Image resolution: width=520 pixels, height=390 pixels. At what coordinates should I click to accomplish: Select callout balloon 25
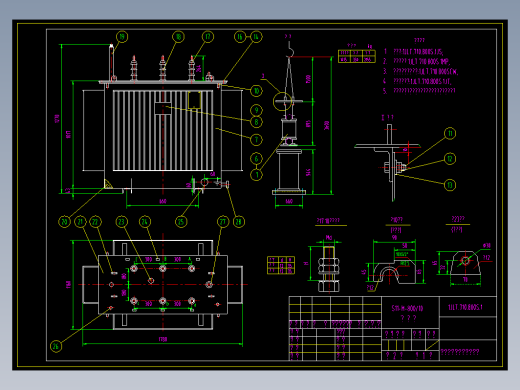(181, 222)
